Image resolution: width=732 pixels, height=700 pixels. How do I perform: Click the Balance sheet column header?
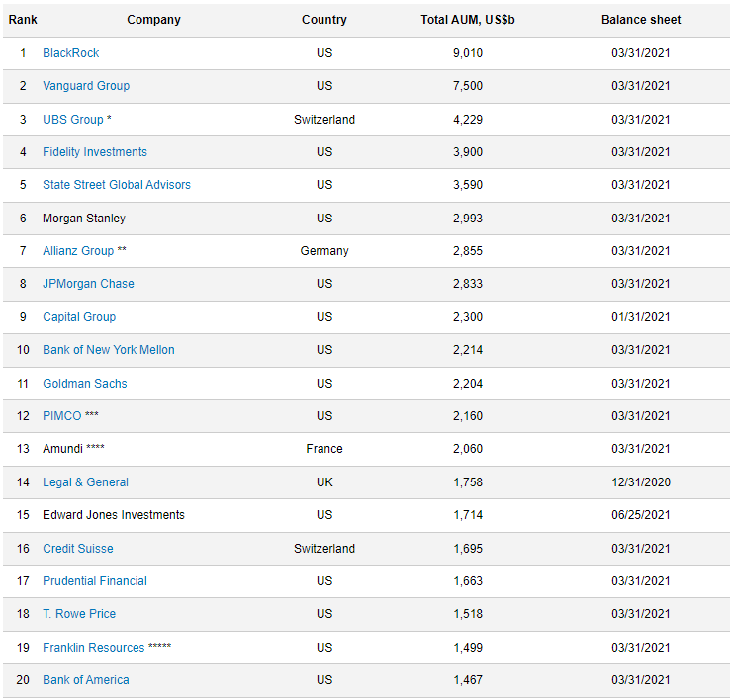641,20
